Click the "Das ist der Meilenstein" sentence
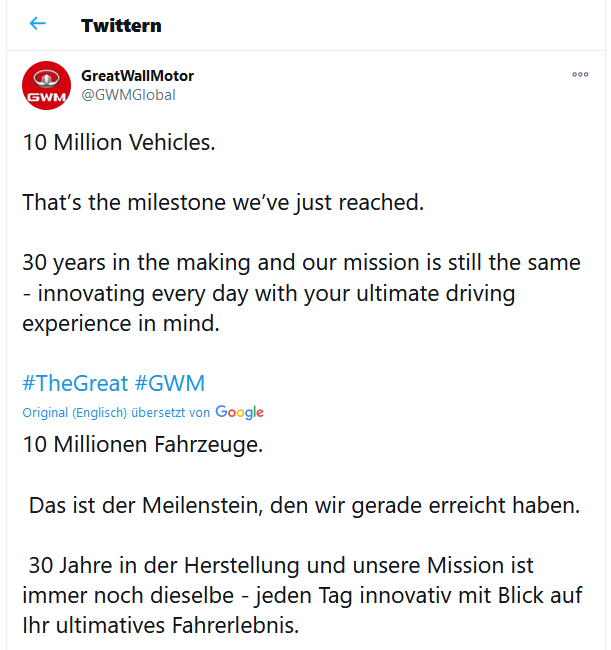This screenshot has width=611, height=650. tap(304, 505)
